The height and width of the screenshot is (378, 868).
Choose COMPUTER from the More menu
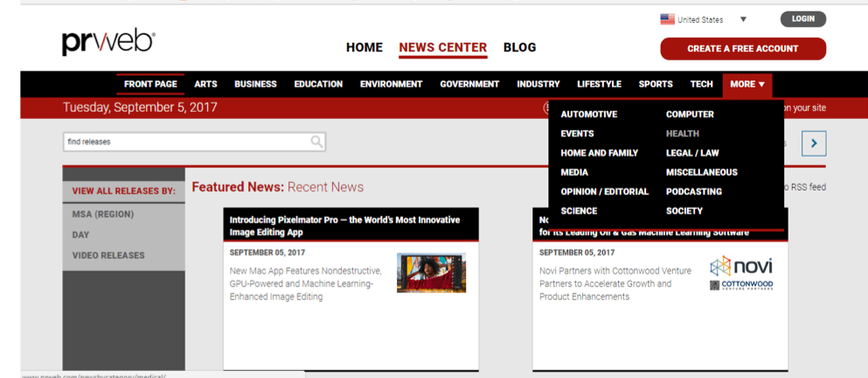[690, 114]
